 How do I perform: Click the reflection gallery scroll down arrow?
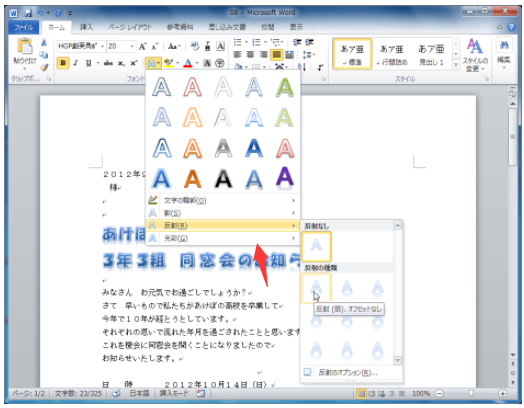[398, 361]
